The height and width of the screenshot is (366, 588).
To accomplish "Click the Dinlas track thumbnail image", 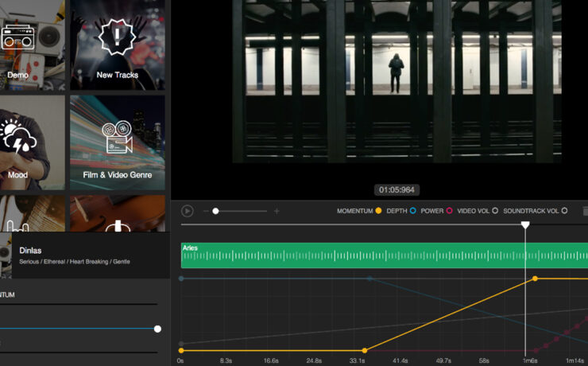I will [x=6, y=255].
